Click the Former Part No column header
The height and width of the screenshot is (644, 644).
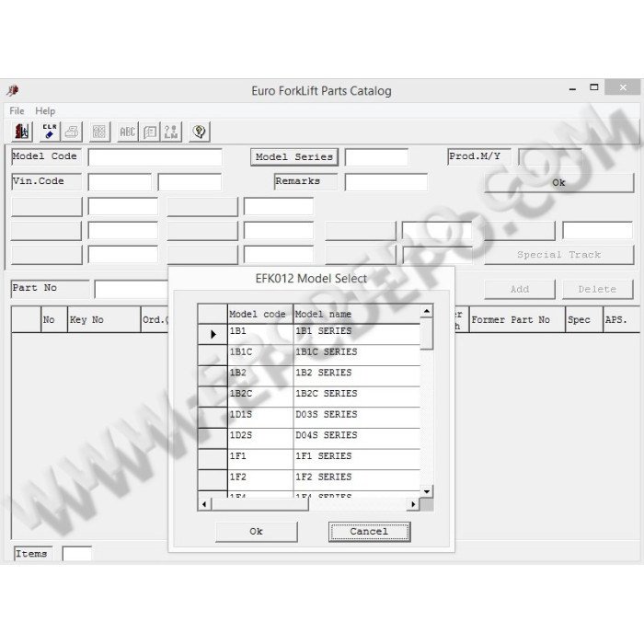(517, 319)
